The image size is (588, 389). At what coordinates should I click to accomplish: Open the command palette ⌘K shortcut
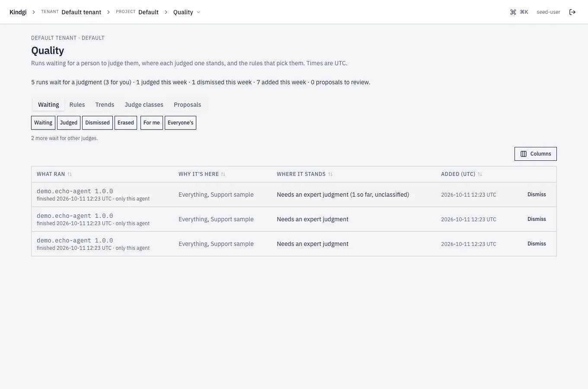519,12
